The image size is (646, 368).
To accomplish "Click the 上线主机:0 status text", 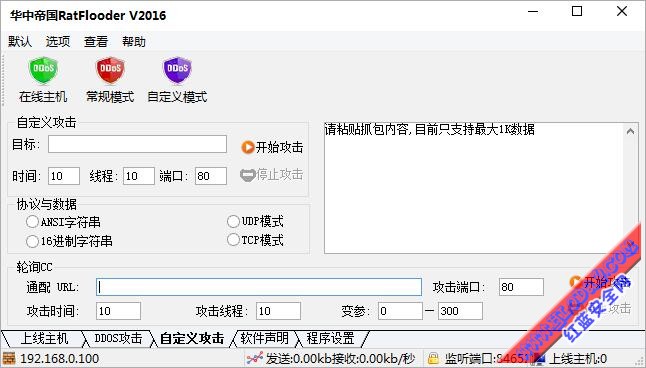I will click(x=578, y=359).
